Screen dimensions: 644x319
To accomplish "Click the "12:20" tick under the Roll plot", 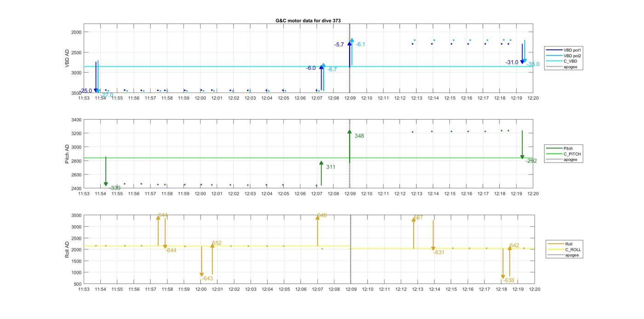I will [x=535, y=290].
